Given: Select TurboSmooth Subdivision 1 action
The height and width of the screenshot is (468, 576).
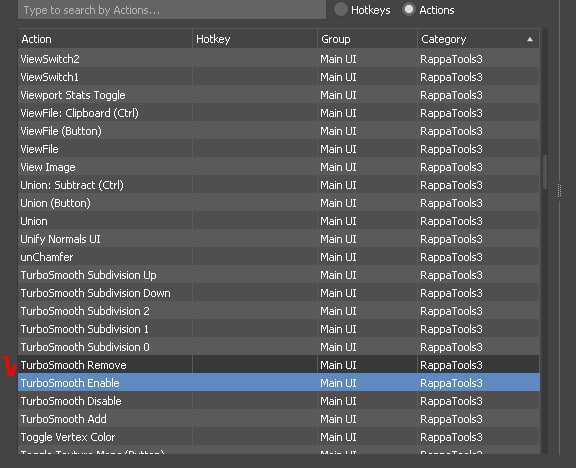Looking at the screenshot, I should pyautogui.click(x=279, y=329).
